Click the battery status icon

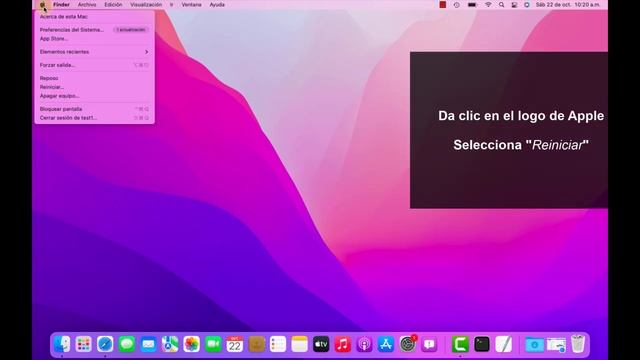[x=472, y=5]
